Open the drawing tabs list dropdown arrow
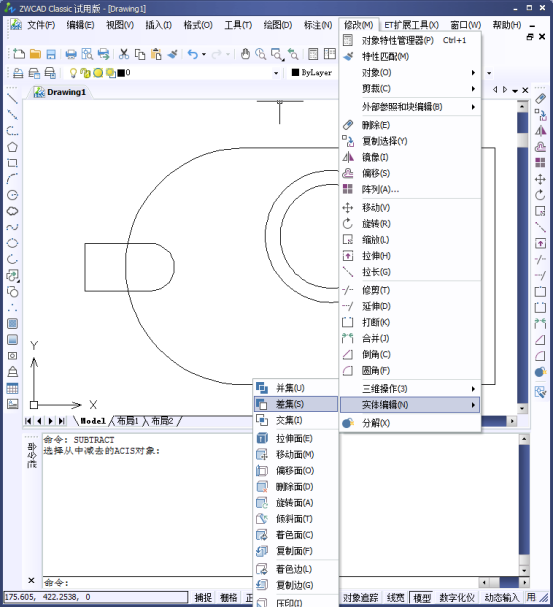 515,91
